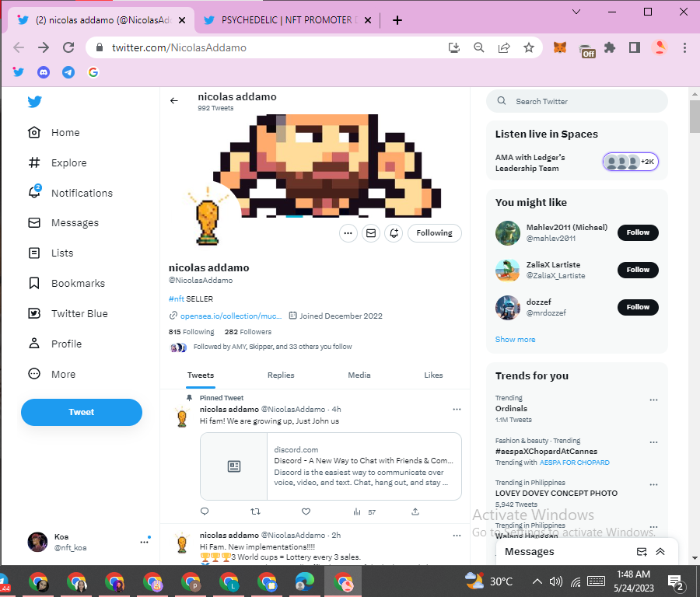Select the Tweets tab
Image resolution: width=700 pixels, height=597 pixels.
click(x=201, y=375)
